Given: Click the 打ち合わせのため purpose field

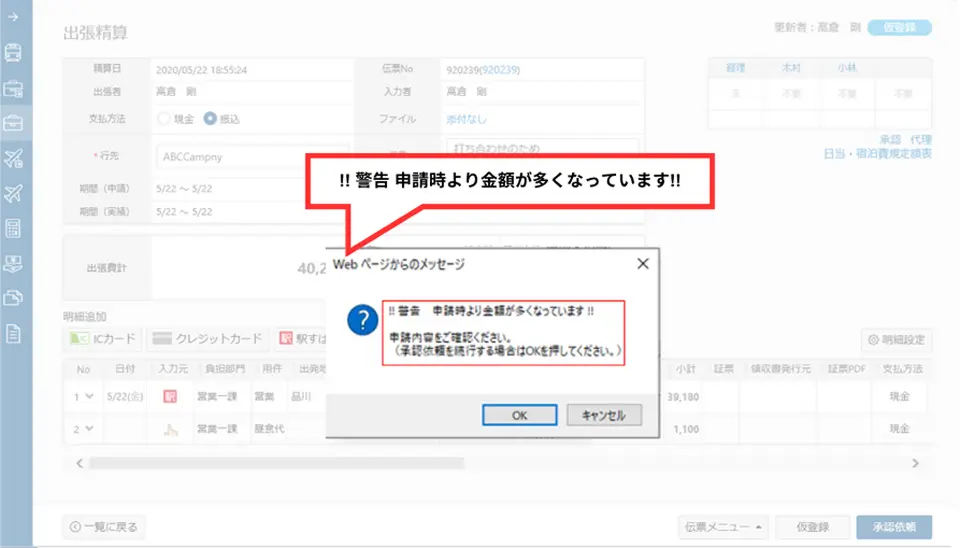Looking at the screenshot, I should coord(542,148).
